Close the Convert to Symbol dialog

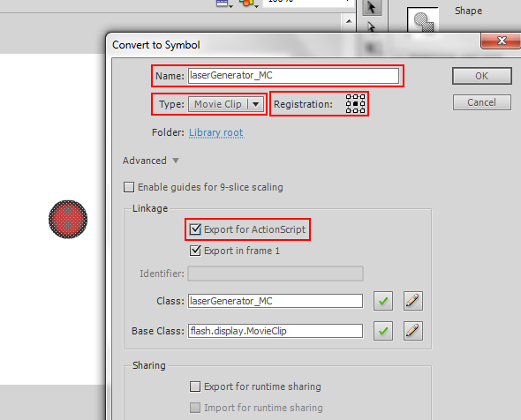[x=501, y=41]
